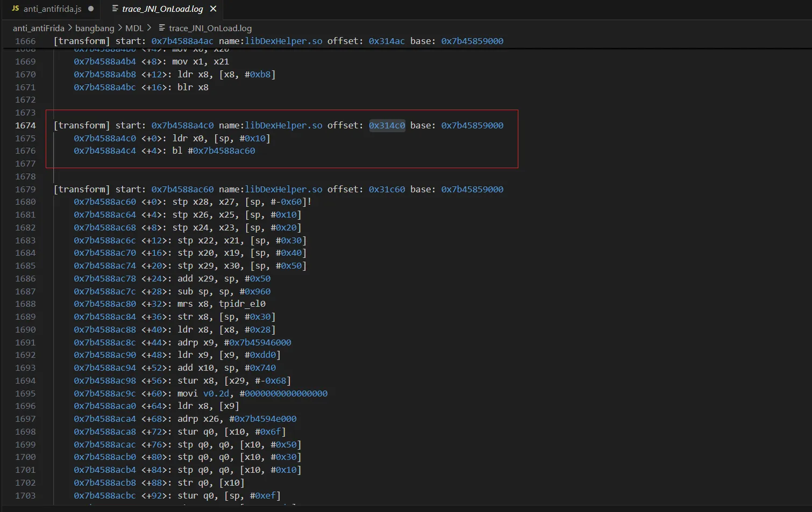Close the trace_JNI_OnLoad.log tab

213,9
